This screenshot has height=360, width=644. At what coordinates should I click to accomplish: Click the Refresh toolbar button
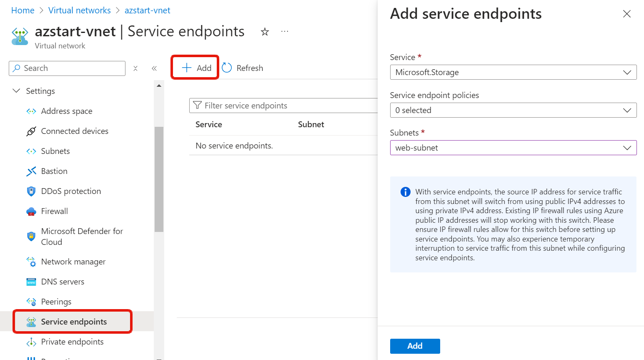243,68
